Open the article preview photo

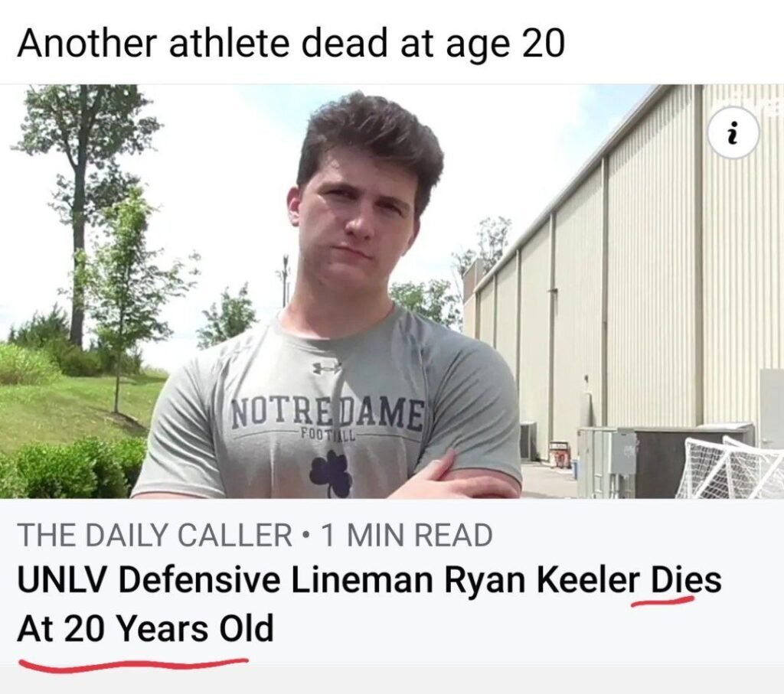392,292
